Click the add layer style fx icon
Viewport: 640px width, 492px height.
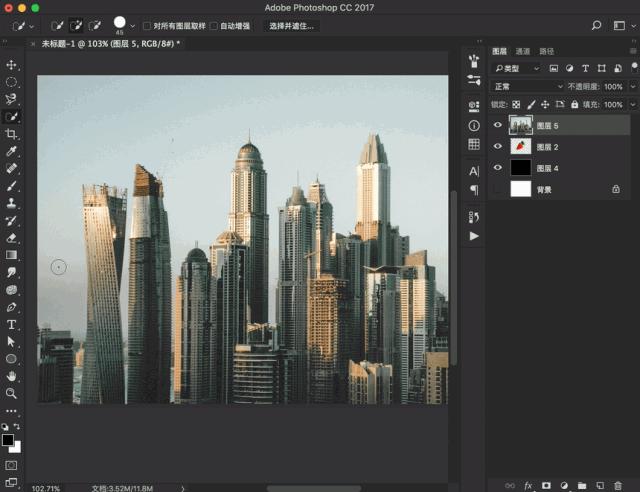(x=528, y=484)
